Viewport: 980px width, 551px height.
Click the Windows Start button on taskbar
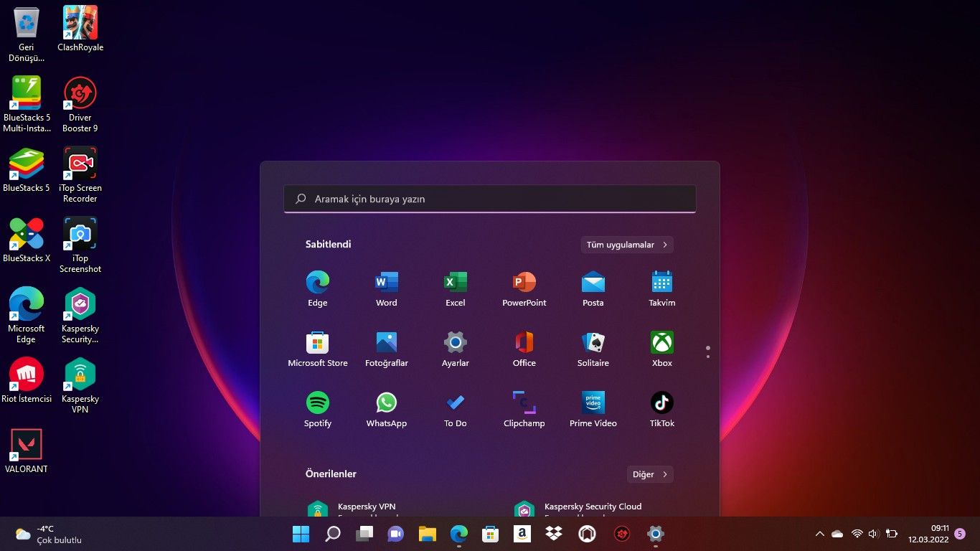(301, 534)
